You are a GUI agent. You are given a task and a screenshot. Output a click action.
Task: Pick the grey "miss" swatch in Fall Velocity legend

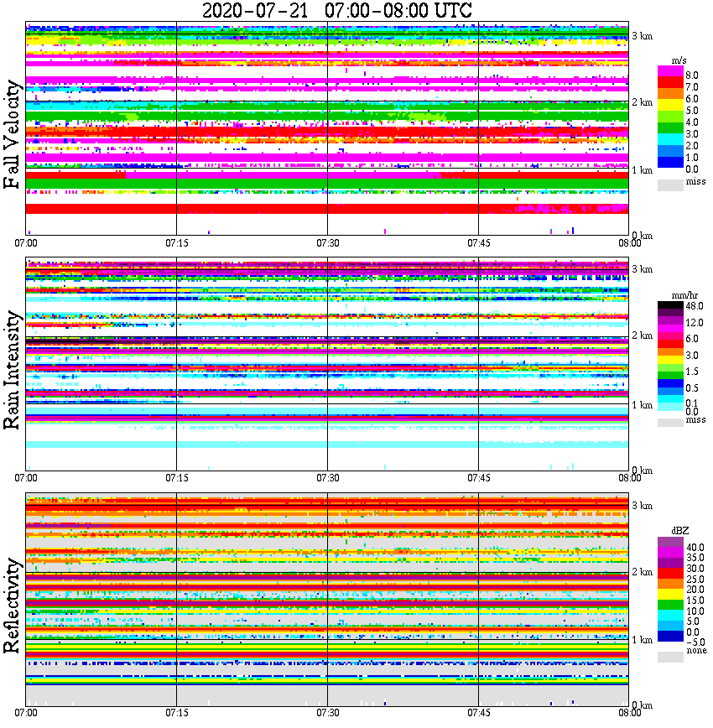pyautogui.click(x=670, y=185)
